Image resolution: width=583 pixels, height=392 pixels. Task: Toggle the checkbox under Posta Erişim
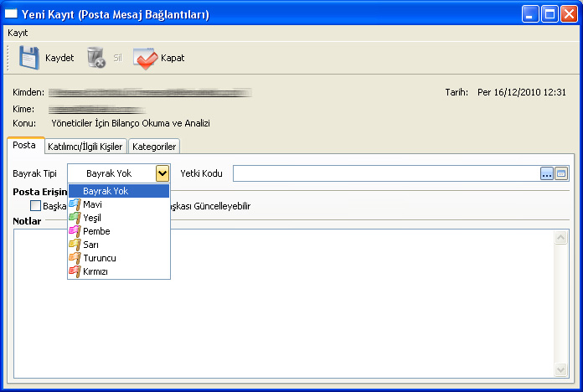coord(35,205)
